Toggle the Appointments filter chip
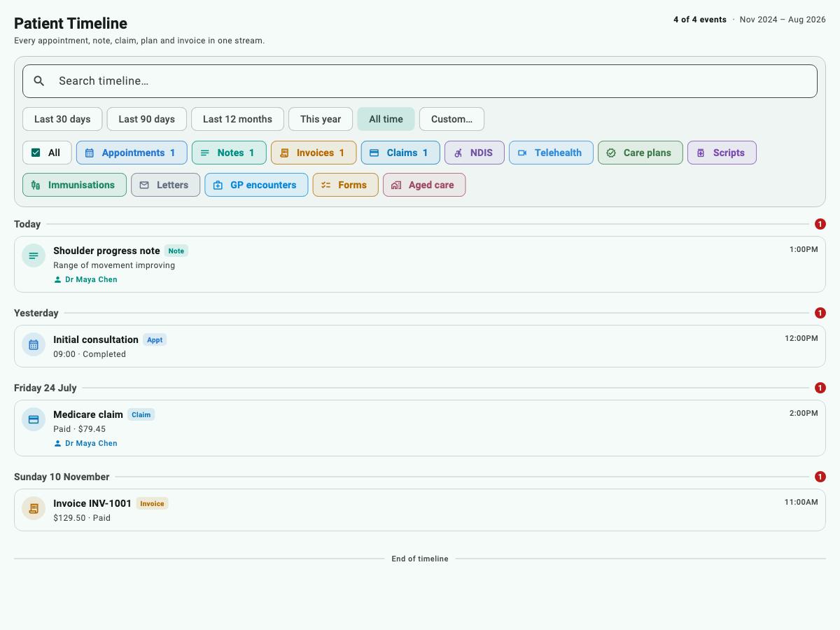Screen dimensions: 840x630 132,153
